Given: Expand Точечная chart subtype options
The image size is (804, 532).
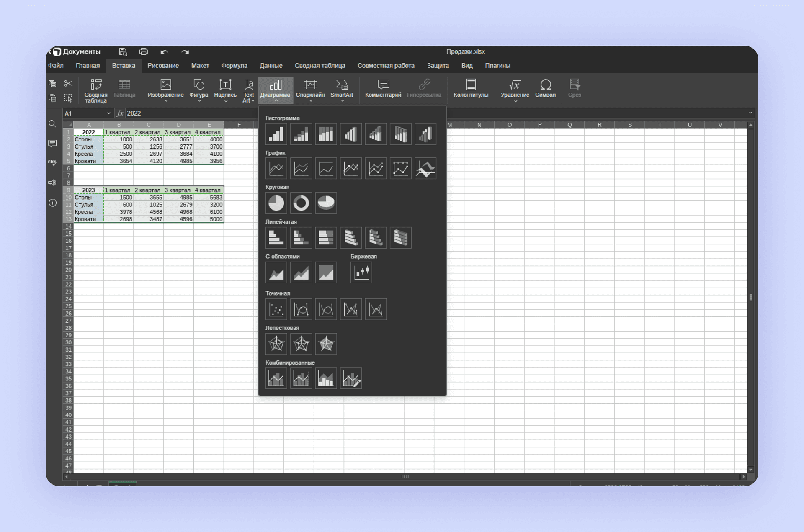Looking at the screenshot, I should click(x=277, y=293).
